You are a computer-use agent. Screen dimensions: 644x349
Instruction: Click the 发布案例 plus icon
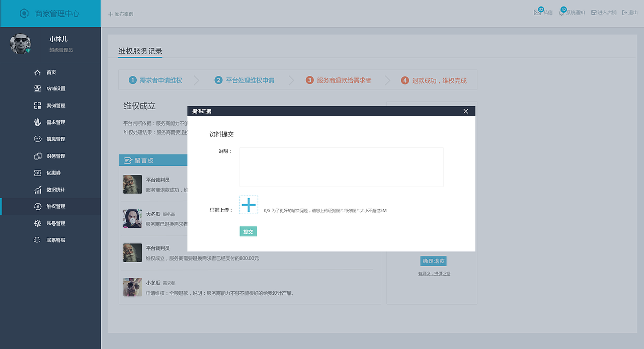coord(111,14)
